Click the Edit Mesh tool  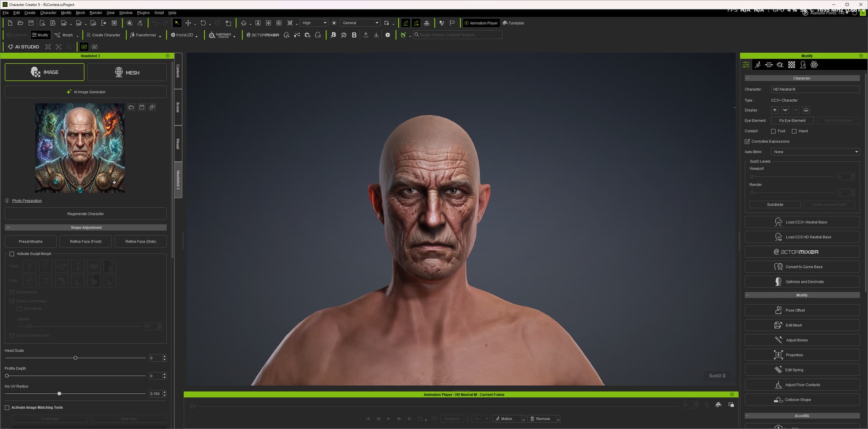pyautogui.click(x=802, y=325)
